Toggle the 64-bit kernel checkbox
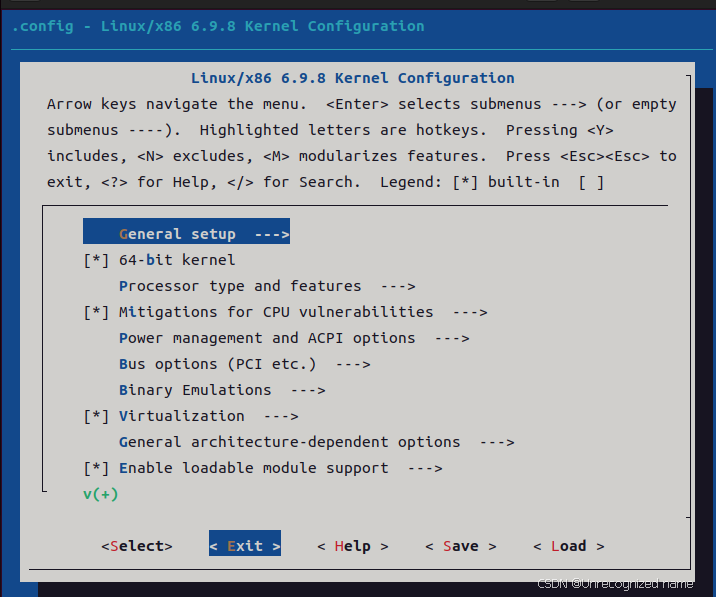The width and height of the screenshot is (716, 597). (96, 260)
